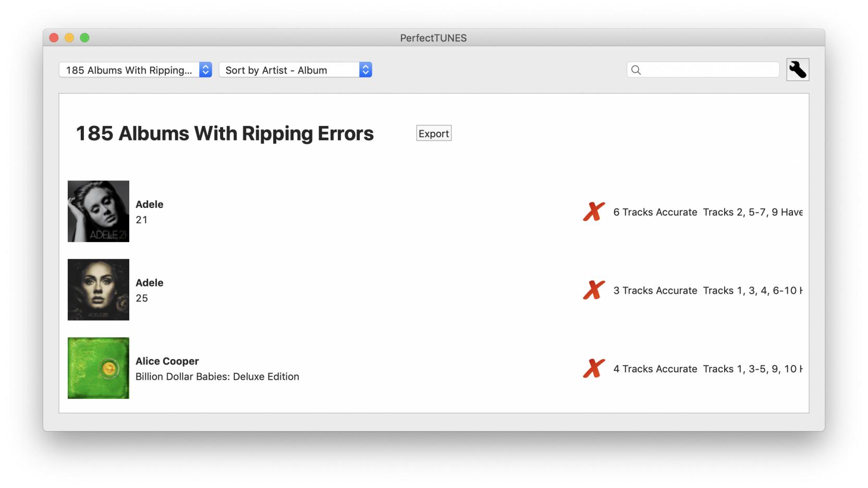This screenshot has width=868, height=488.
Task: Select the Adele 21 album cover
Action: [99, 211]
